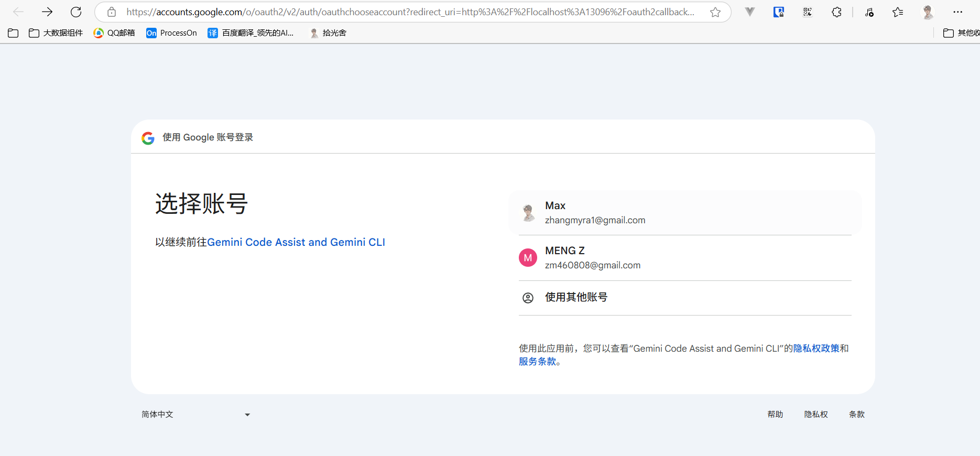Click the 选择账号 heading text
Screen dimensions: 980x456
201,204
